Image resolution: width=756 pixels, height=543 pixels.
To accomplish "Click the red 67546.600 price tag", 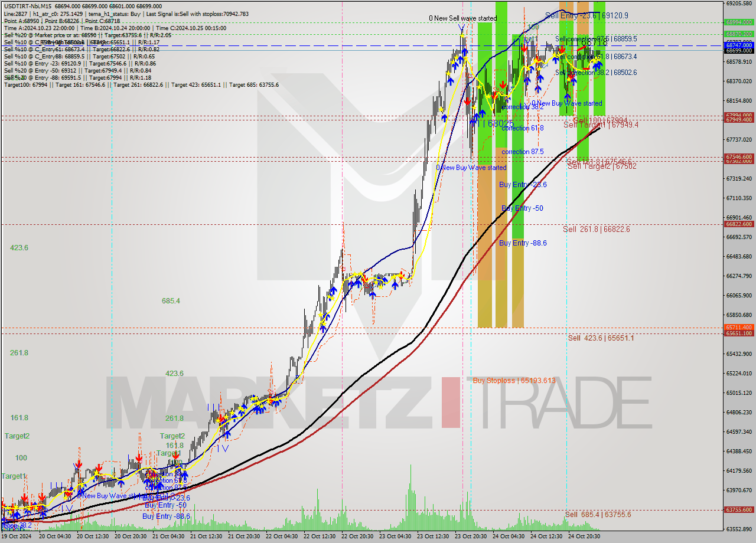I will 739,156.
